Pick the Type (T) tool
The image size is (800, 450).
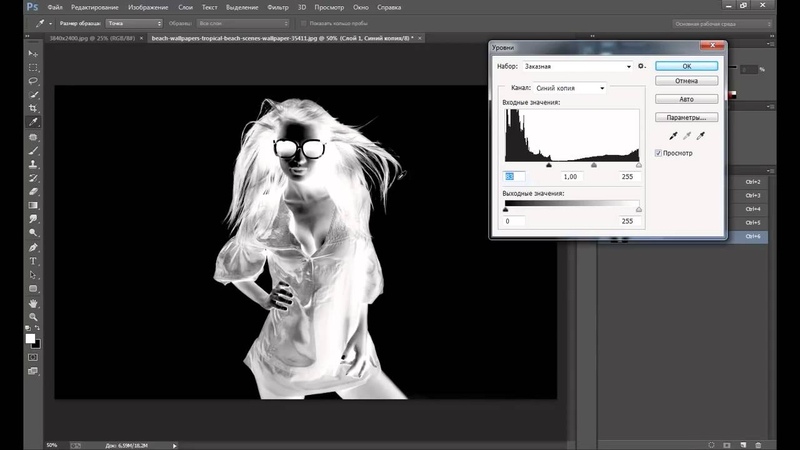coord(33,261)
